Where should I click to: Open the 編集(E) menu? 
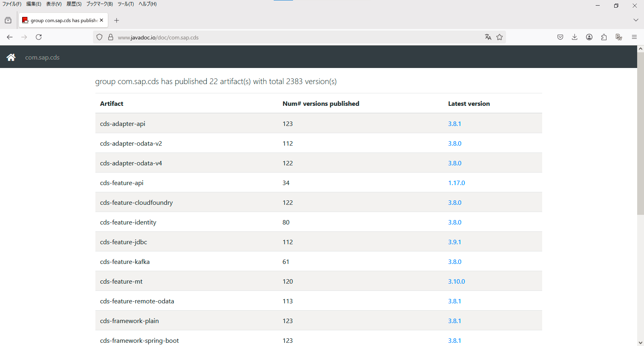pos(34,4)
